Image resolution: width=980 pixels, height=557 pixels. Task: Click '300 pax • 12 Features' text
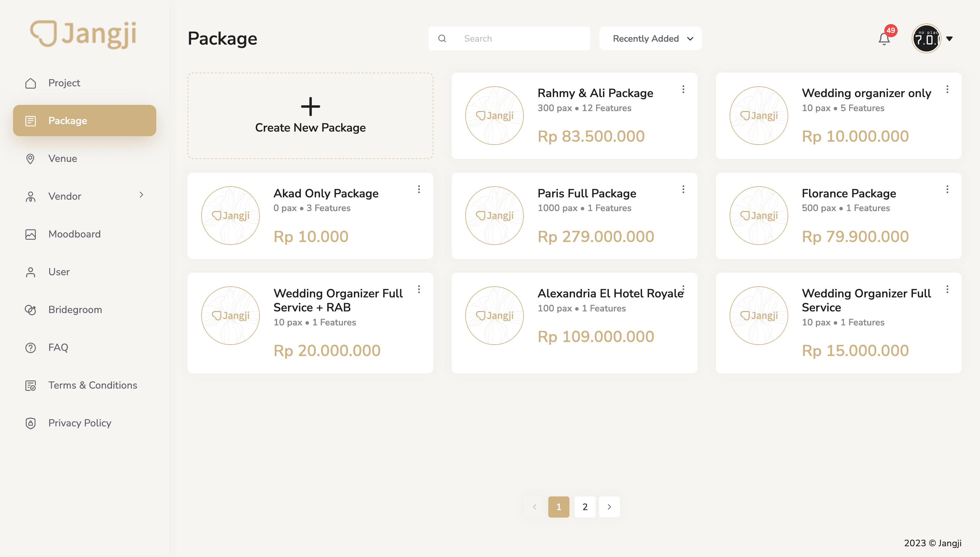(x=584, y=108)
